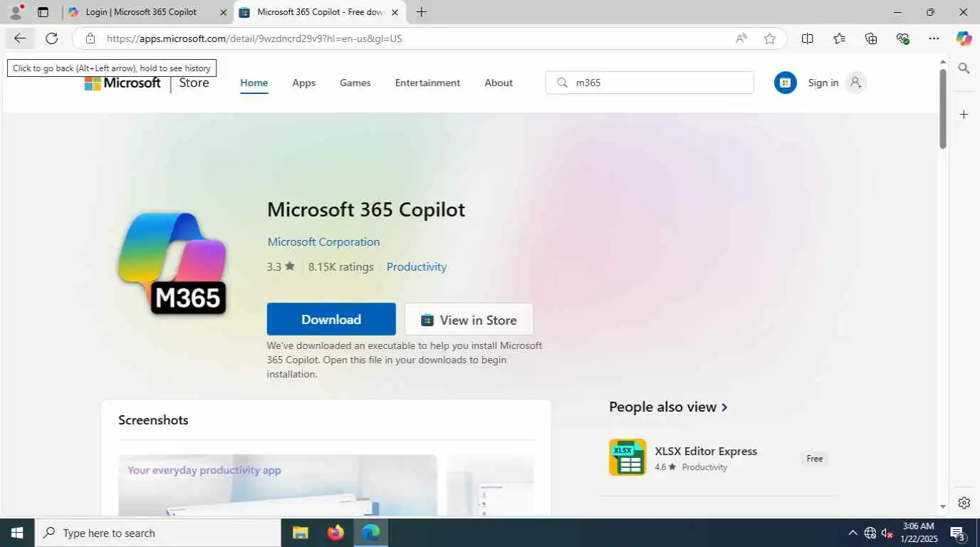The width and height of the screenshot is (980, 547).
Task: Add a sidebar app with plus icon
Action: coord(964,114)
